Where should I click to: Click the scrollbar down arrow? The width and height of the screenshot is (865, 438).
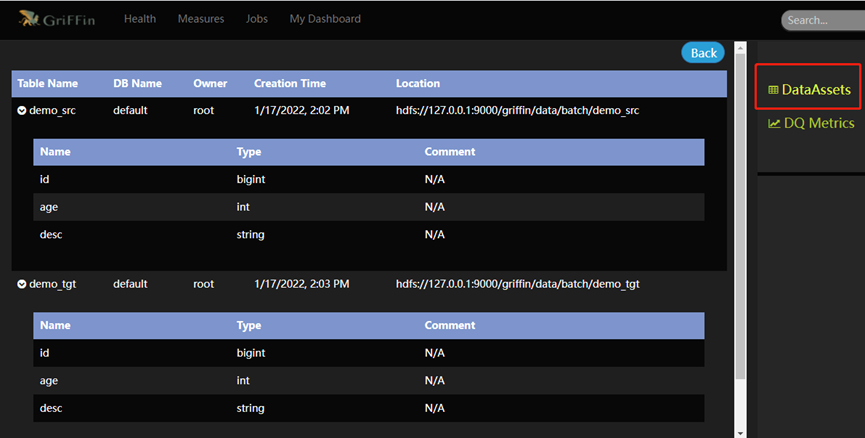point(740,434)
